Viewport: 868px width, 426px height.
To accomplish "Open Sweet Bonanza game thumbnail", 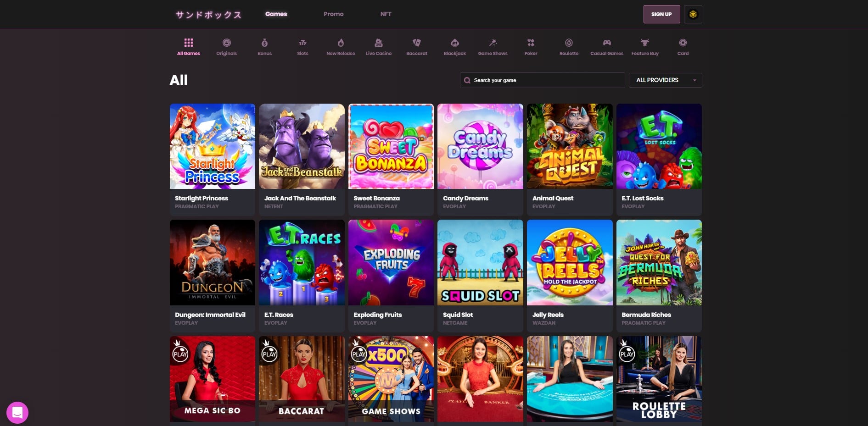I will coord(391,146).
